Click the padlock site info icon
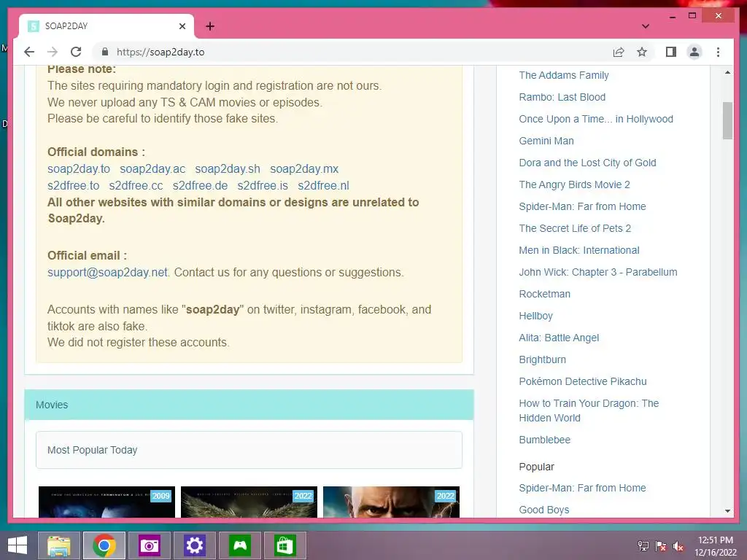747x560 pixels. 105,52
